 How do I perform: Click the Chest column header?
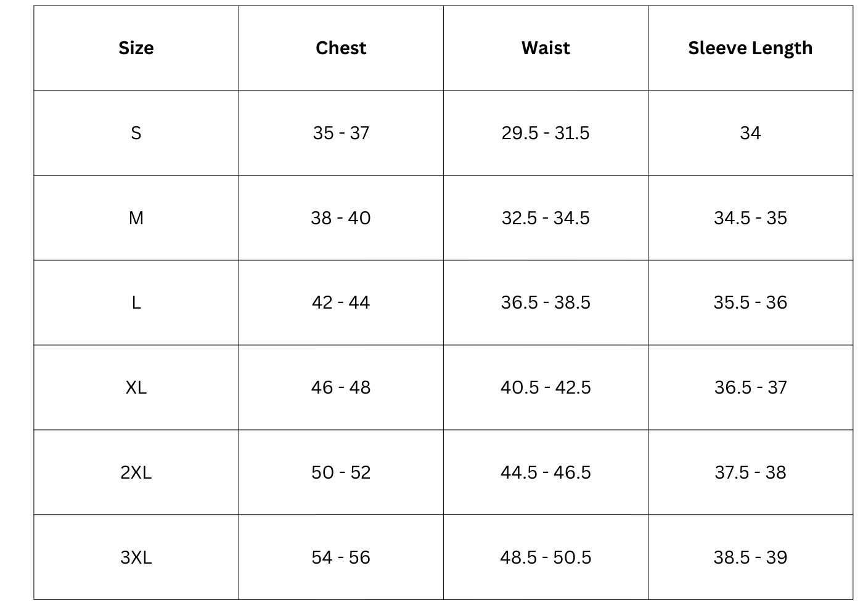[341, 48]
